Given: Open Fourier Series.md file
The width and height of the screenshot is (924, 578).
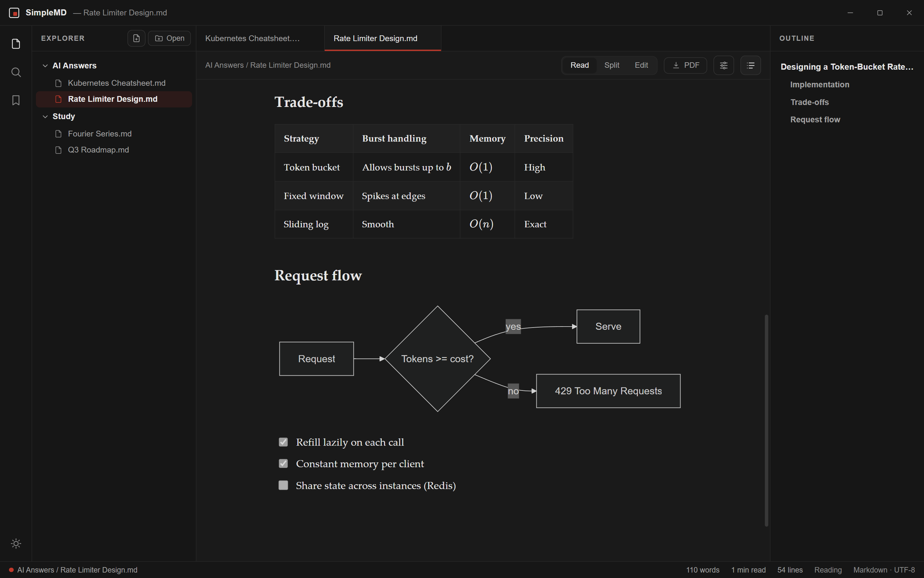Looking at the screenshot, I should 114,134.
